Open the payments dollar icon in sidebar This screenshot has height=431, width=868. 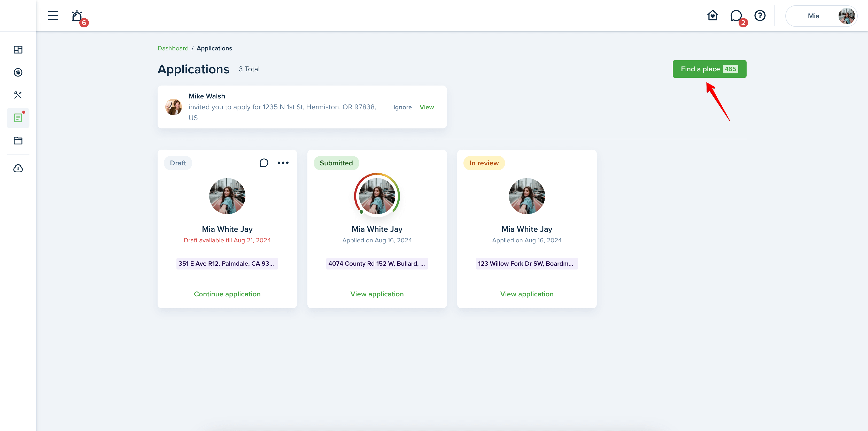coord(18,72)
